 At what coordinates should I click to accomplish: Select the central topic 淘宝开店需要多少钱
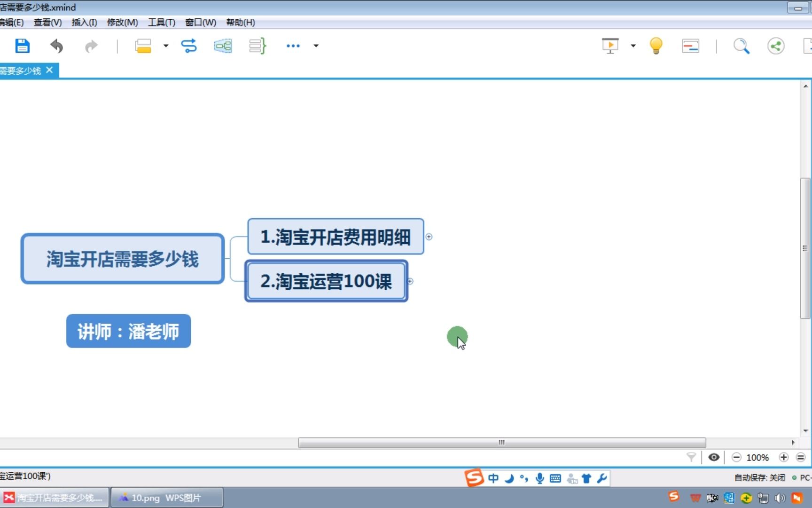(123, 259)
